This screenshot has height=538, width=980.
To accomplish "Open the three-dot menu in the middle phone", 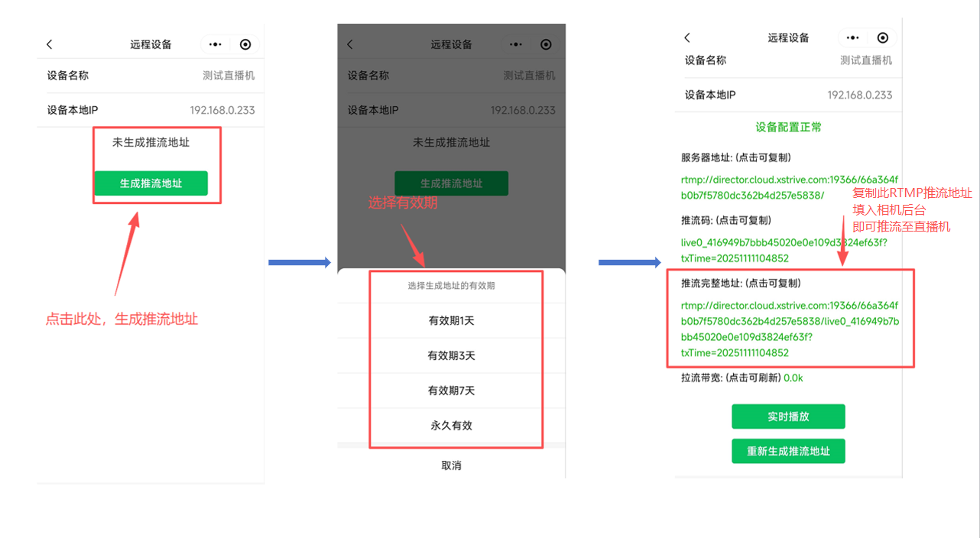I will [516, 44].
